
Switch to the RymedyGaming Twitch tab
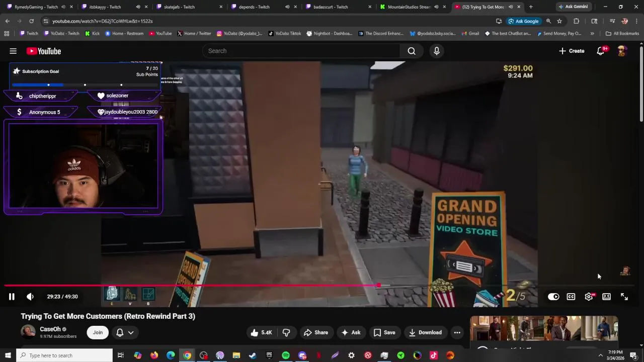pyautogui.click(x=36, y=7)
